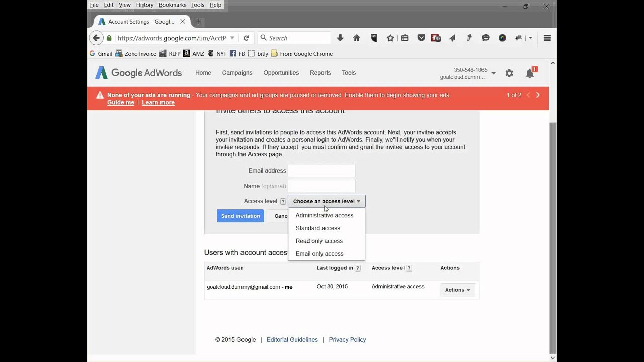Go to AdWords Home tab
The width and height of the screenshot is (644, 362).
pos(203,73)
